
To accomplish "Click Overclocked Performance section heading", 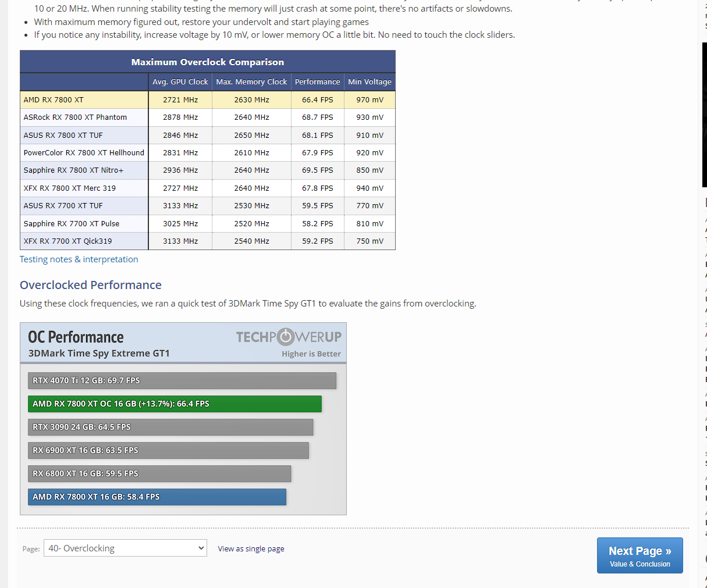I will click(x=91, y=285).
